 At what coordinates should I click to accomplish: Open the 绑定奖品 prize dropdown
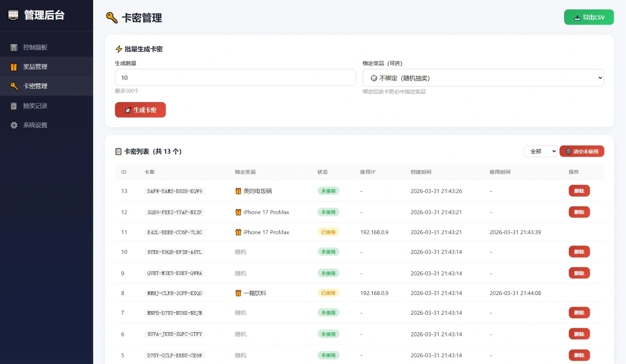point(483,78)
